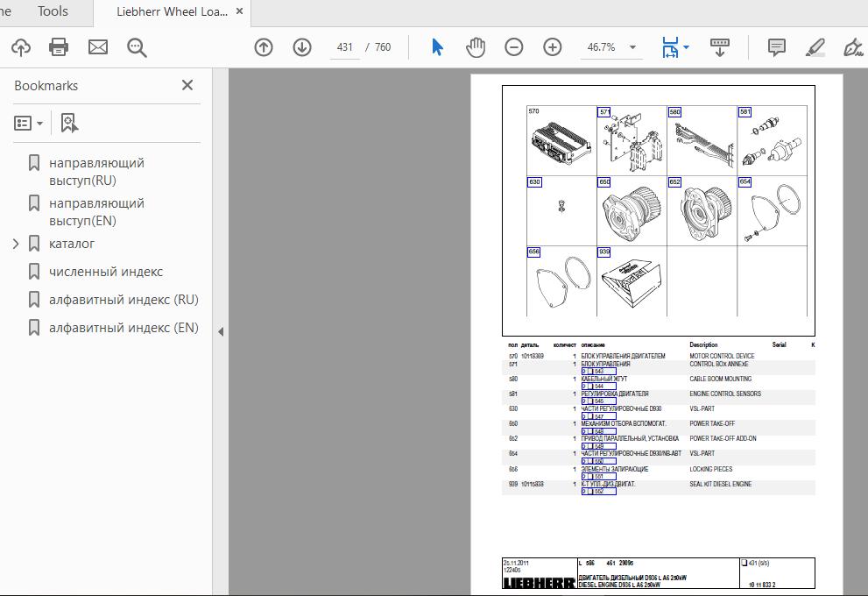Image resolution: width=868 pixels, height=596 pixels.
Task: Open the page fit options dropdown arrow
Action: click(687, 47)
